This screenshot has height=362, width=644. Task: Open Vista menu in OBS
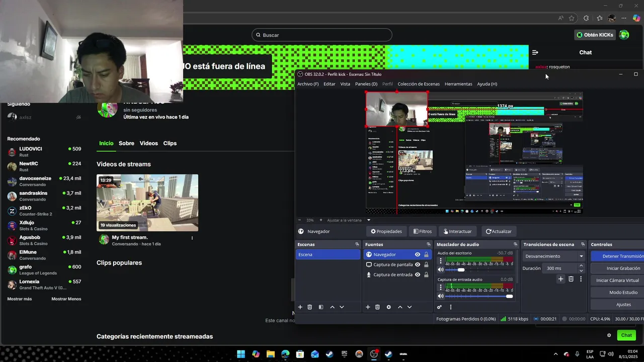[x=345, y=84]
